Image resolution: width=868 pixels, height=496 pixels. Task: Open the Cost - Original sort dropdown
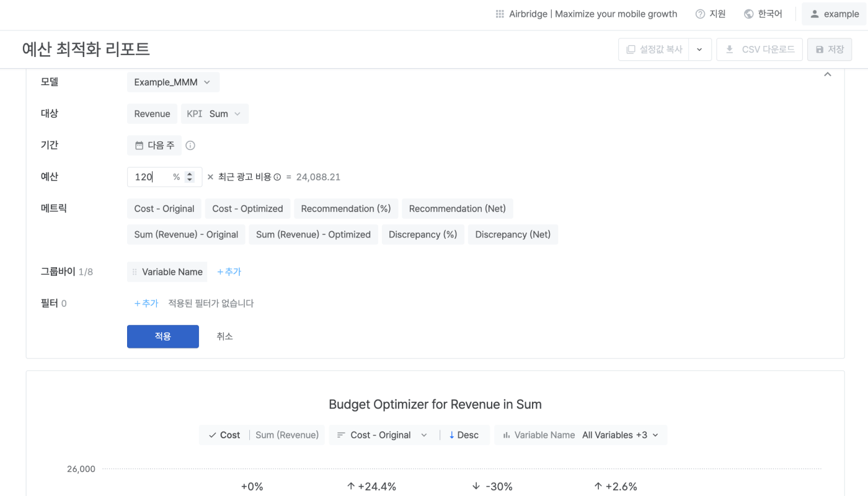pos(382,435)
